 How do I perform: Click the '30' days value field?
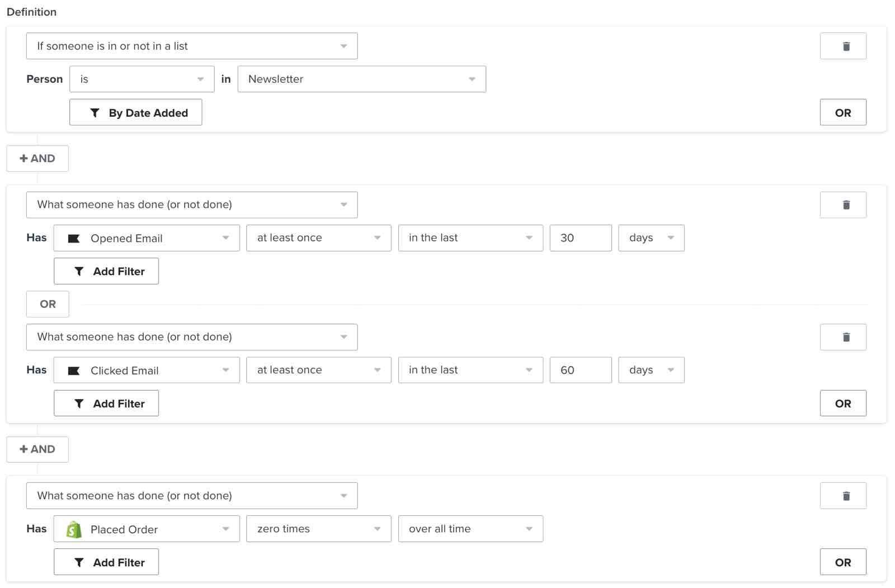point(581,238)
